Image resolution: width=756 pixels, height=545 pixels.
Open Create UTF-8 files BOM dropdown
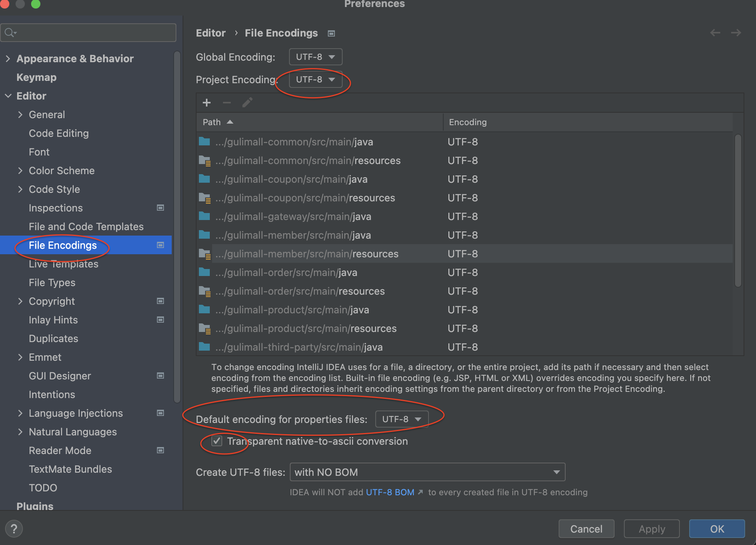coord(427,472)
